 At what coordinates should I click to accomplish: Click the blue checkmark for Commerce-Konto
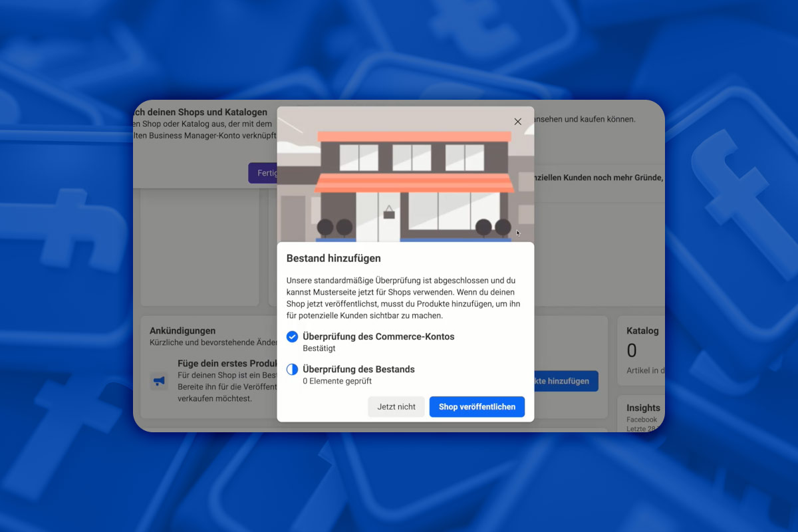[292, 336]
